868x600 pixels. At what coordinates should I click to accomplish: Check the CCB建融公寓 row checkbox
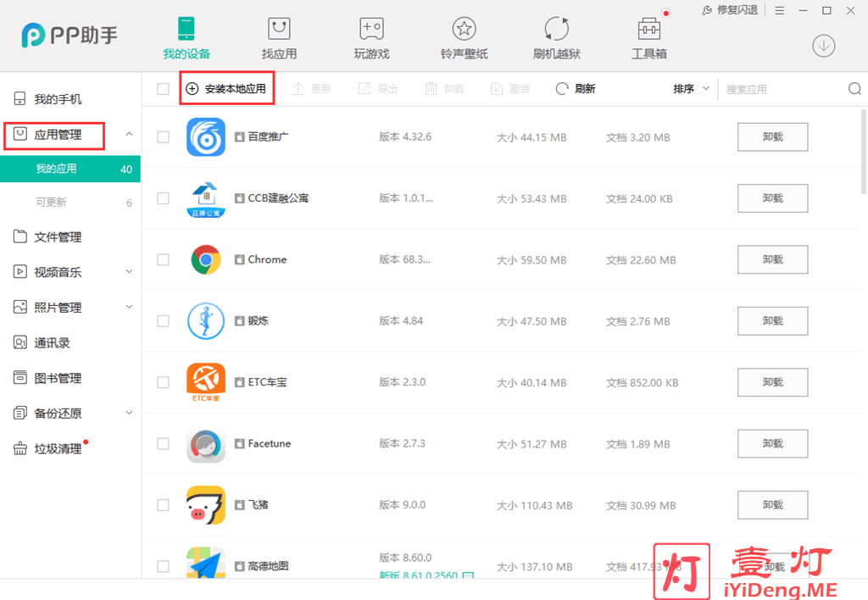pos(163,198)
